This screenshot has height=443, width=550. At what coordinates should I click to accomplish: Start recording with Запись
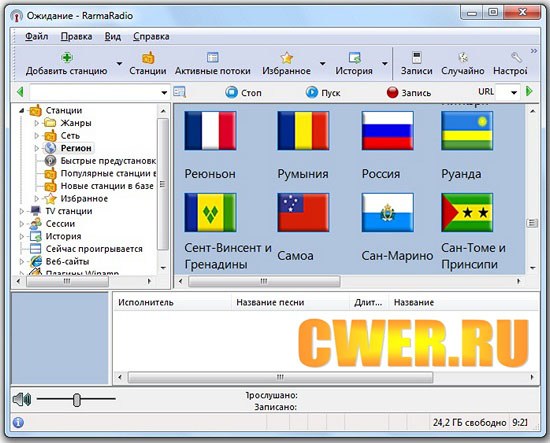[x=409, y=93]
